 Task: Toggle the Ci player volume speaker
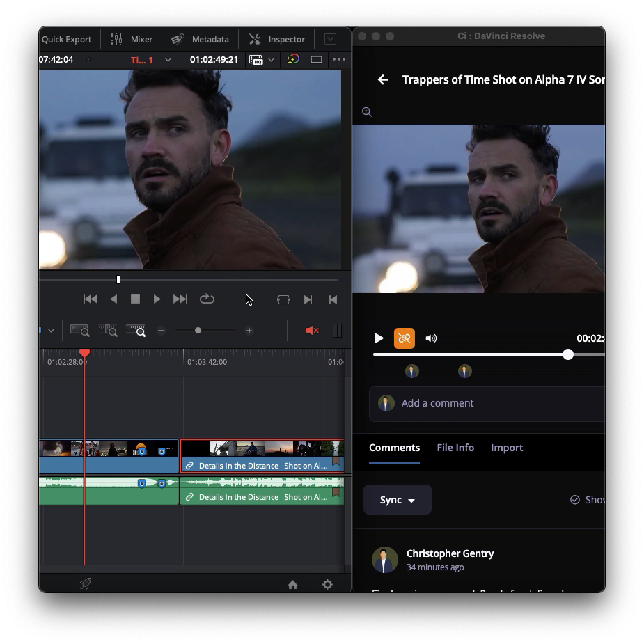click(431, 338)
